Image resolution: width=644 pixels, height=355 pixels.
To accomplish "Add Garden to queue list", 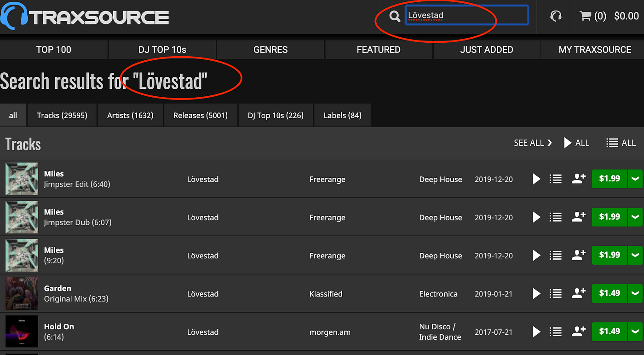I will click(x=556, y=293).
